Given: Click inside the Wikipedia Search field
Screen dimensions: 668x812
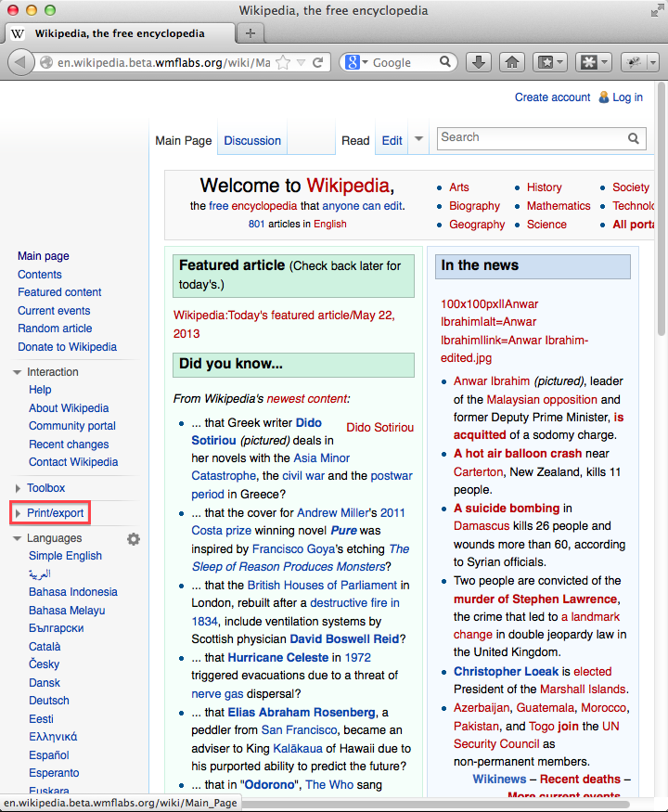Looking at the screenshot, I should click(531, 138).
